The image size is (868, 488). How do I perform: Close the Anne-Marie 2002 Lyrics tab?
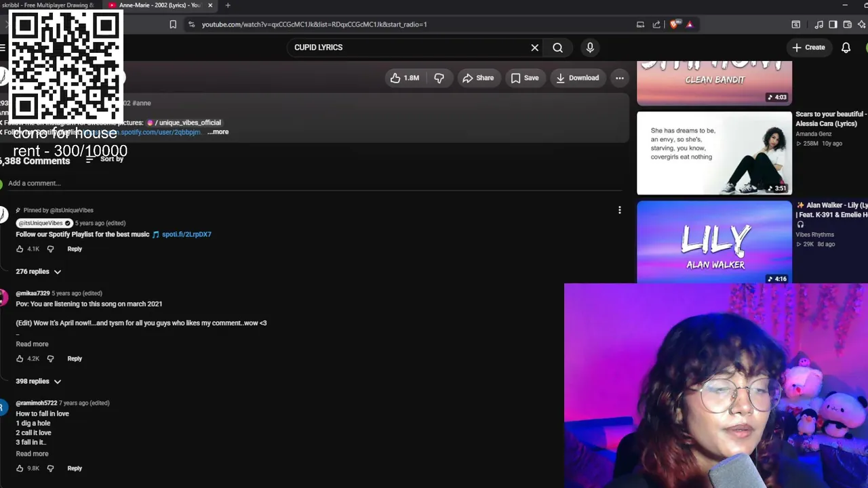tap(210, 5)
